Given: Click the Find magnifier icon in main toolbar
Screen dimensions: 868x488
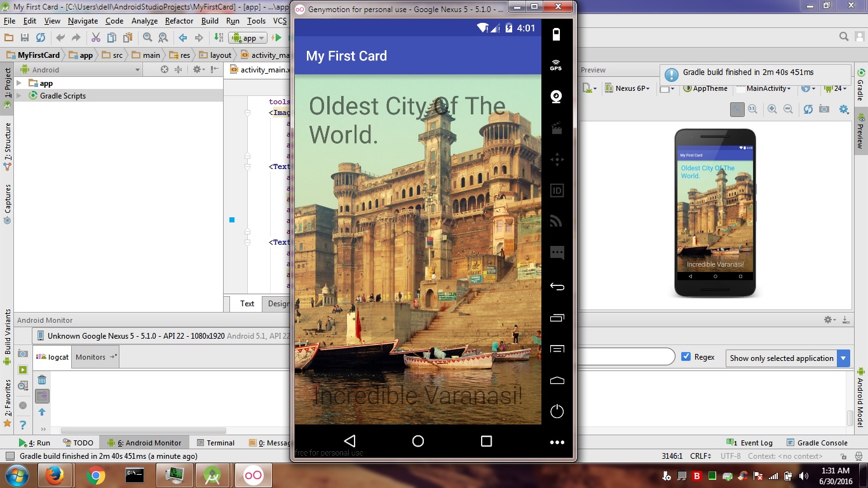Looking at the screenshot, I should pyautogui.click(x=147, y=38).
